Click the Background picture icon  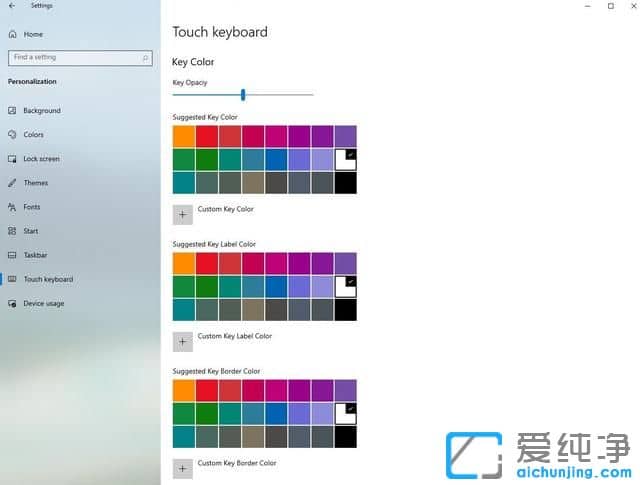tap(13, 111)
